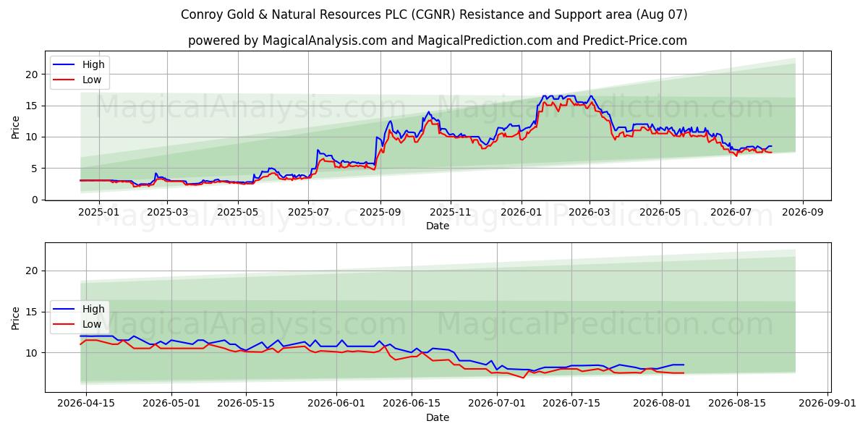Click the 2026-07-15 tick label on lower chart
868x434 pixels.
point(571,404)
